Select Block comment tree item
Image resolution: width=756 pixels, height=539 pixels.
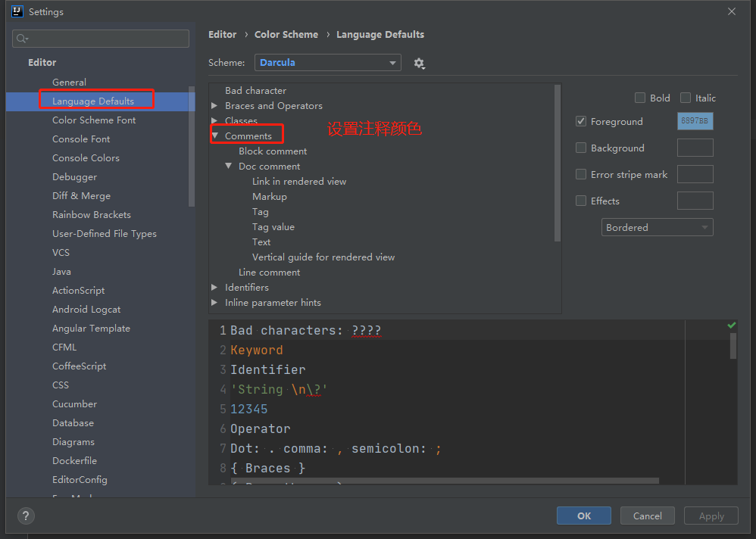pyautogui.click(x=273, y=151)
